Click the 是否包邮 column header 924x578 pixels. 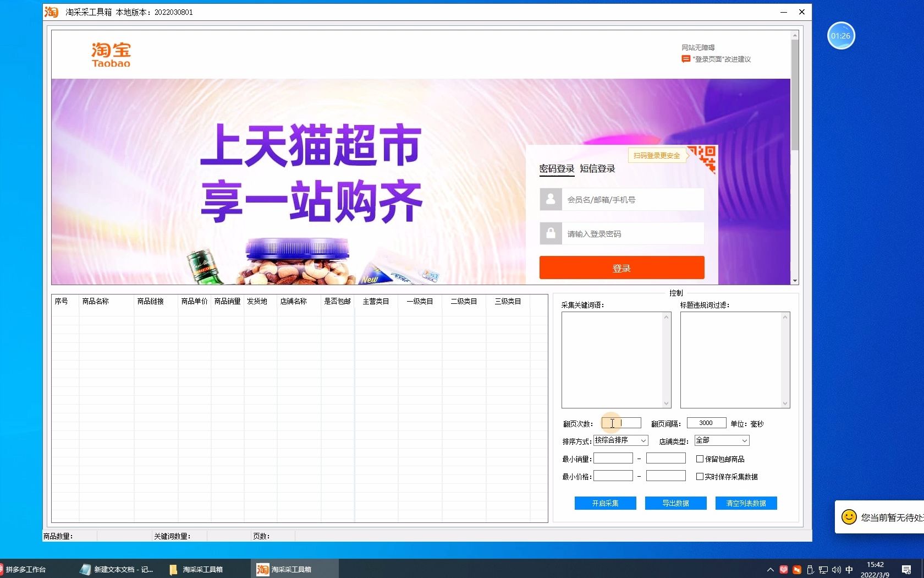click(338, 301)
